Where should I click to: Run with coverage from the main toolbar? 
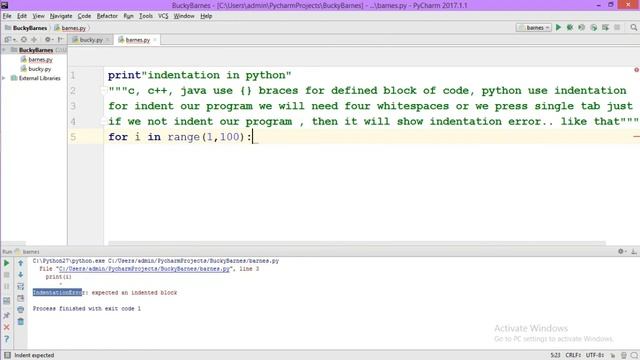coord(582,27)
